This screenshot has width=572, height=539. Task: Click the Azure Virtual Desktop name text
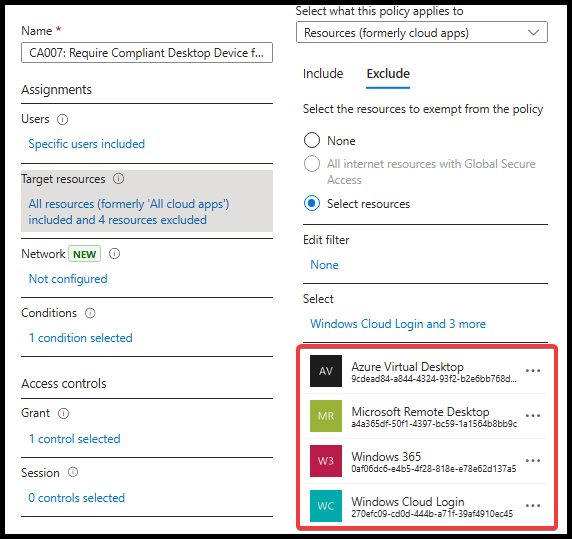coord(407,367)
